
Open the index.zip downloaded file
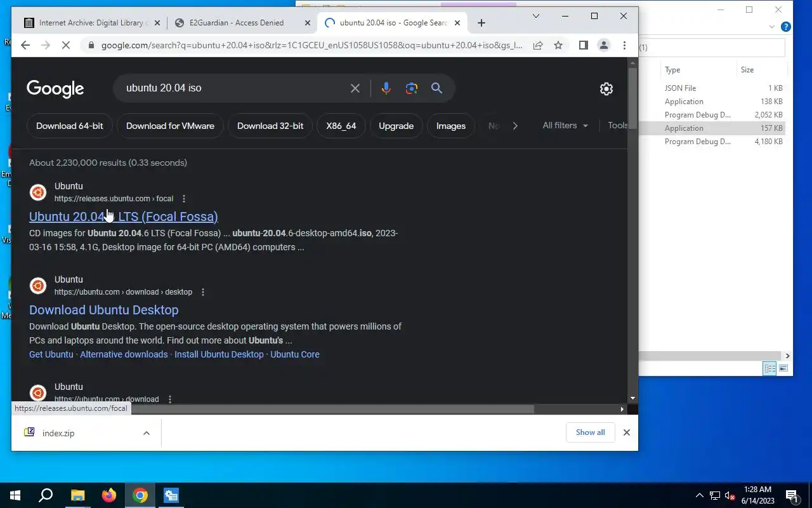point(58,433)
